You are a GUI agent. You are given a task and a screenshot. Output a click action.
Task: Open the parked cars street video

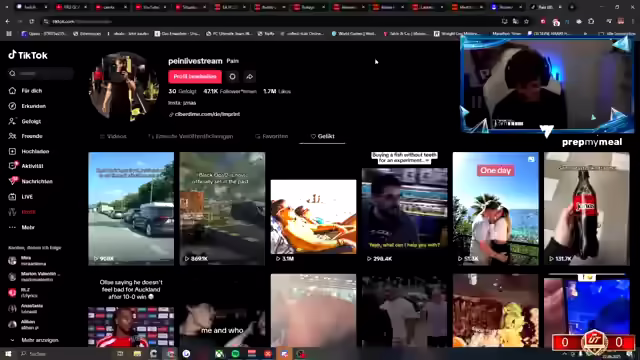click(x=131, y=209)
